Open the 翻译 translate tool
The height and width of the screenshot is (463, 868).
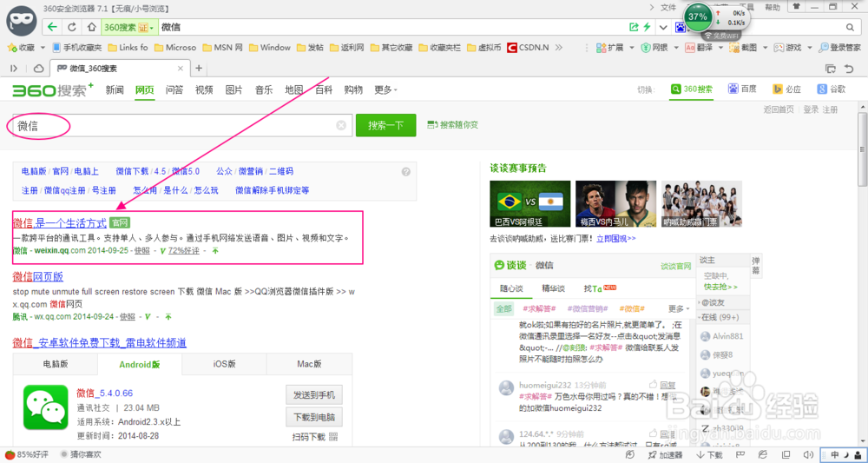[699, 48]
